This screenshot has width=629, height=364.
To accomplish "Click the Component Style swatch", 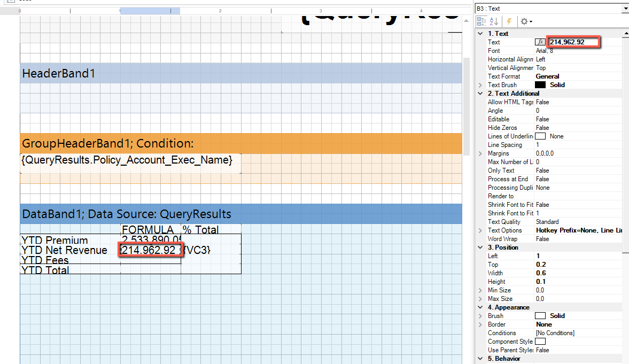I will tap(540, 342).
